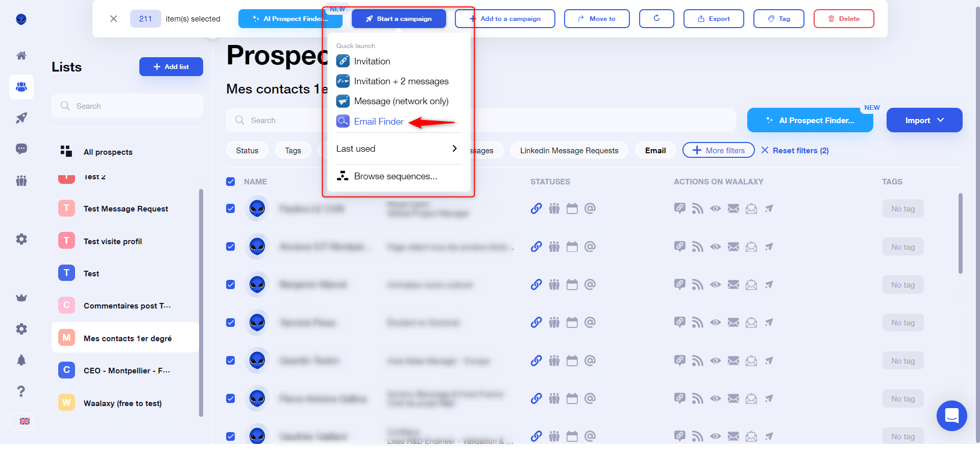The width and height of the screenshot is (980, 450).
Task: Click the feed follow icon in first row actions
Action: [x=697, y=208]
